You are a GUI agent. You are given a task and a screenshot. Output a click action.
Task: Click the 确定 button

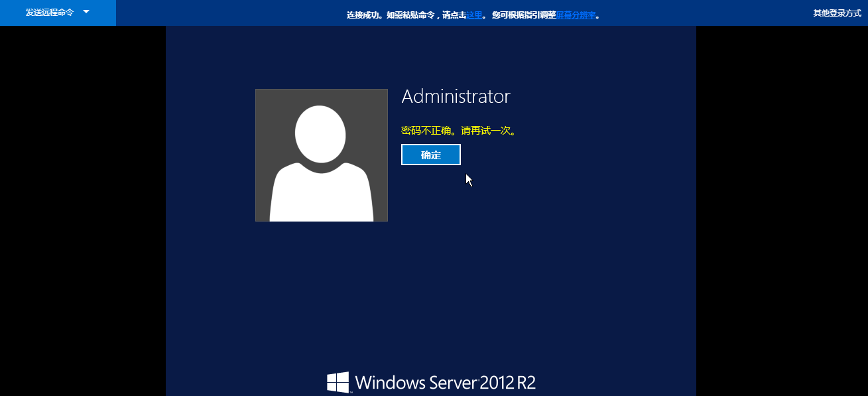point(431,155)
